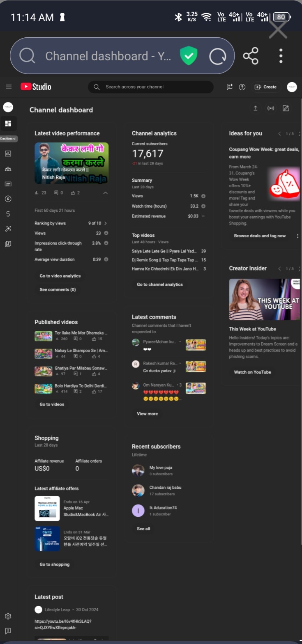Click Search across your channel field

click(x=150, y=87)
